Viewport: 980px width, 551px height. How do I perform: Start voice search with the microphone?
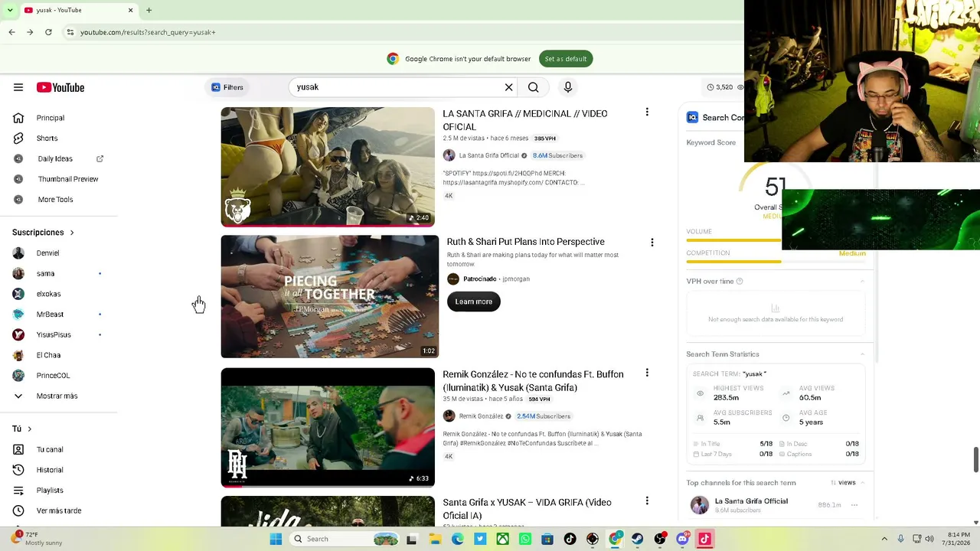point(568,87)
